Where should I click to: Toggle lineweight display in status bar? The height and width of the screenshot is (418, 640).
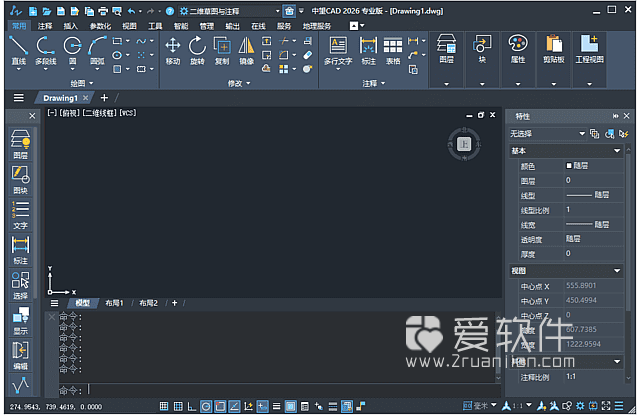[x=277, y=406]
